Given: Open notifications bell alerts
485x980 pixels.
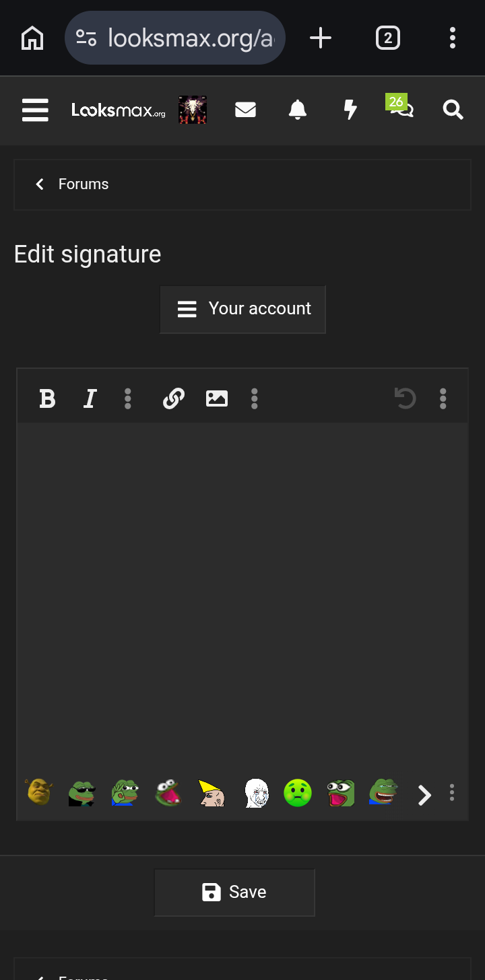Looking at the screenshot, I should tap(298, 110).
